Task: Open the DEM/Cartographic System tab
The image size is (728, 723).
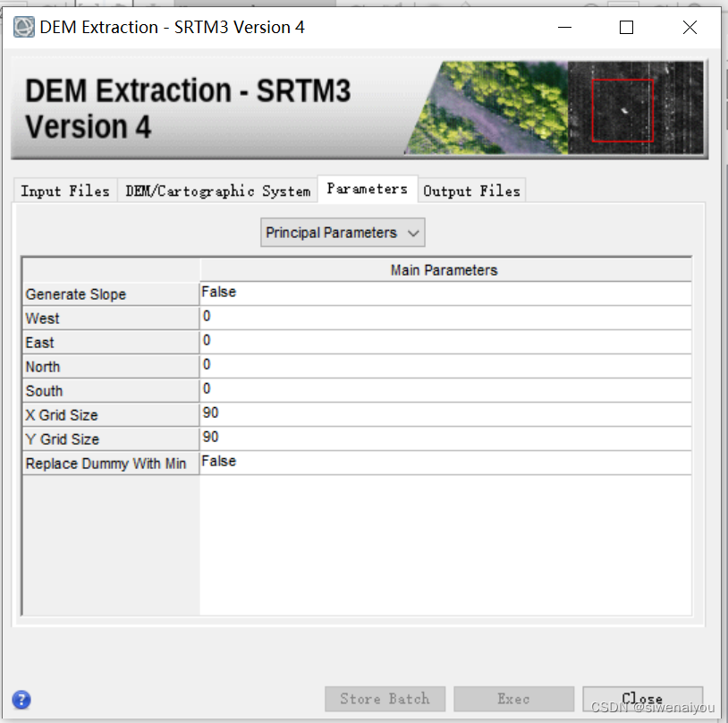Action: 217,190
